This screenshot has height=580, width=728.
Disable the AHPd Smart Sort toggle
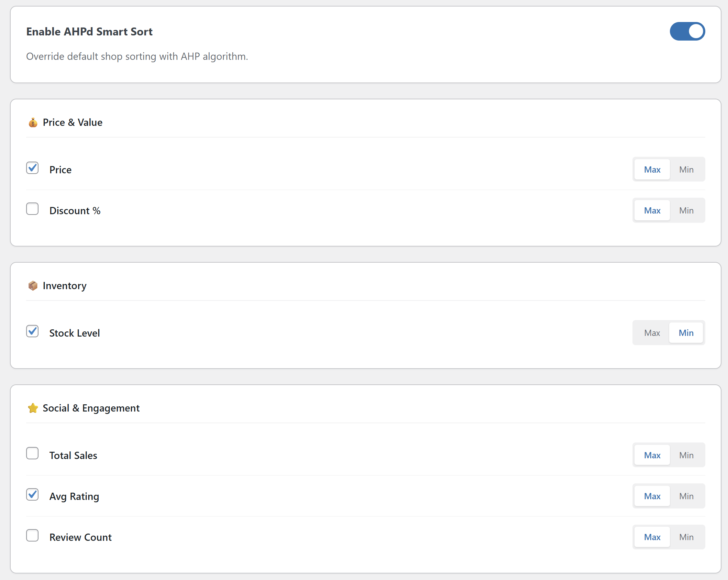click(x=687, y=31)
